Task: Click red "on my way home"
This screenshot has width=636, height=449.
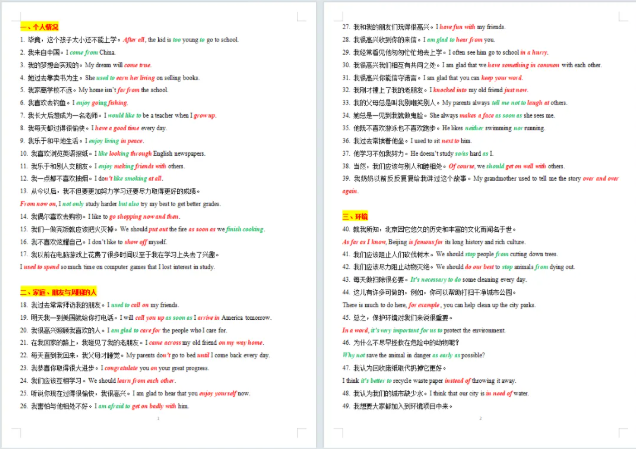Action: [241, 343]
